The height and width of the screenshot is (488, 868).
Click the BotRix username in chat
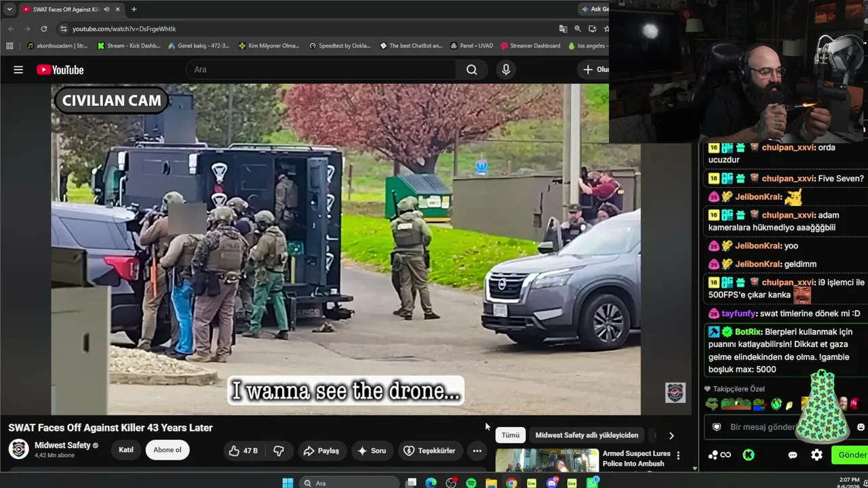click(749, 332)
